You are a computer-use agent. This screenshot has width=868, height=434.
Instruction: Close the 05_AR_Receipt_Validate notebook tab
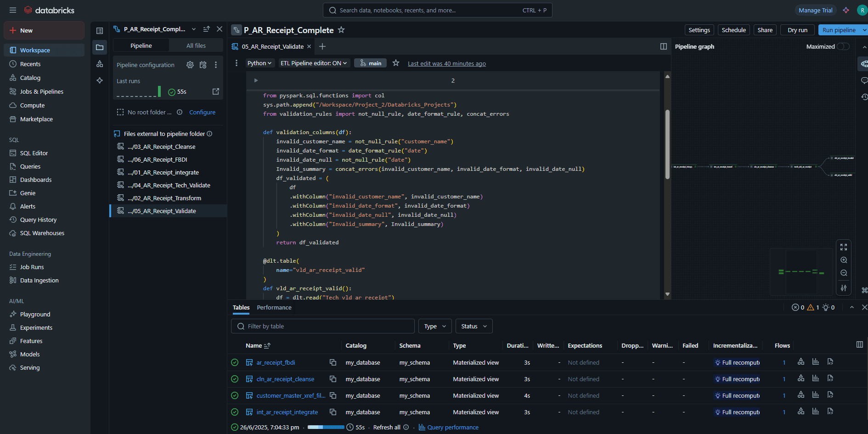[x=309, y=46]
